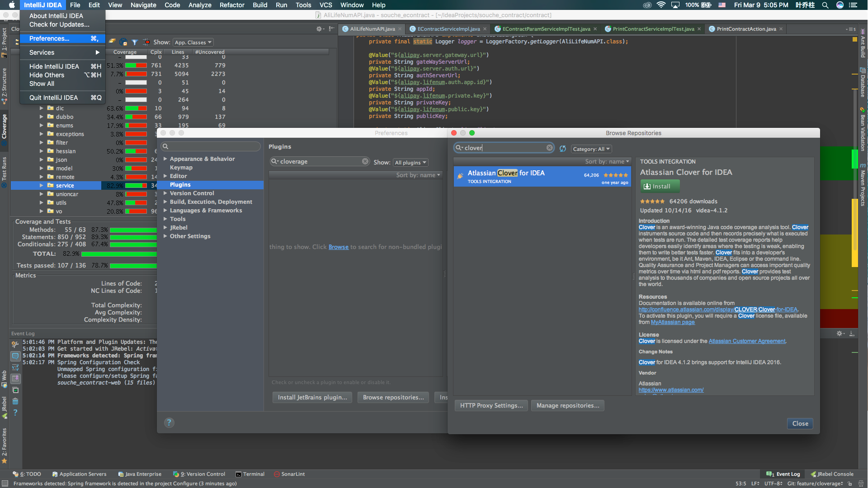This screenshot has width=868, height=488.
Task: Click the blue question mark in Event Log
Action: tap(15, 413)
